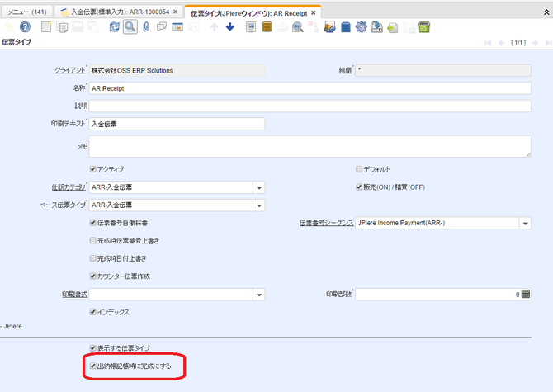Zoom via the 伝票番号シーケンス label link
The height and width of the screenshot is (392, 553).
(x=326, y=223)
